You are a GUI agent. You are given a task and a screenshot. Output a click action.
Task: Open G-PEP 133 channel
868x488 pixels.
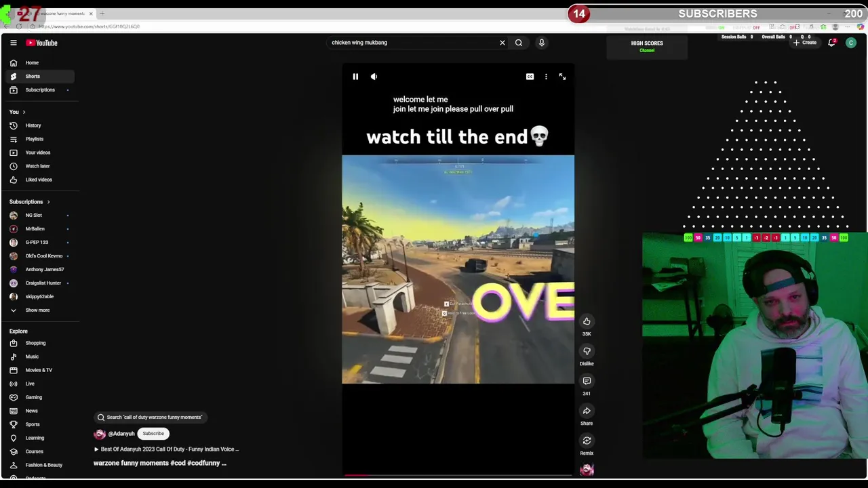pos(38,243)
